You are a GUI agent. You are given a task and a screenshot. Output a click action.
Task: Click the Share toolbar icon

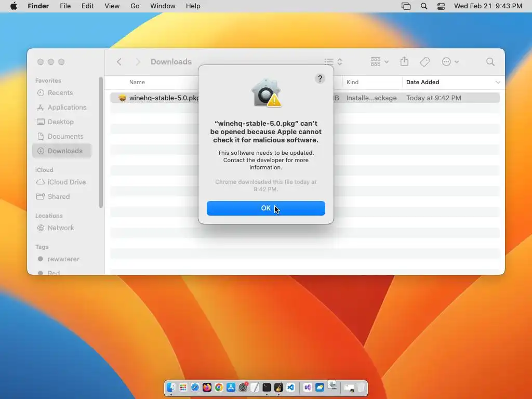point(404,61)
